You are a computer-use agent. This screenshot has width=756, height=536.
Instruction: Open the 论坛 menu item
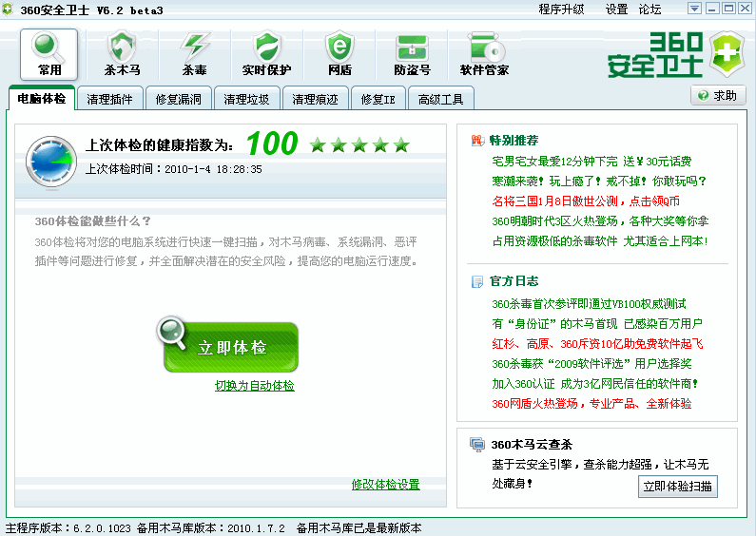[649, 10]
